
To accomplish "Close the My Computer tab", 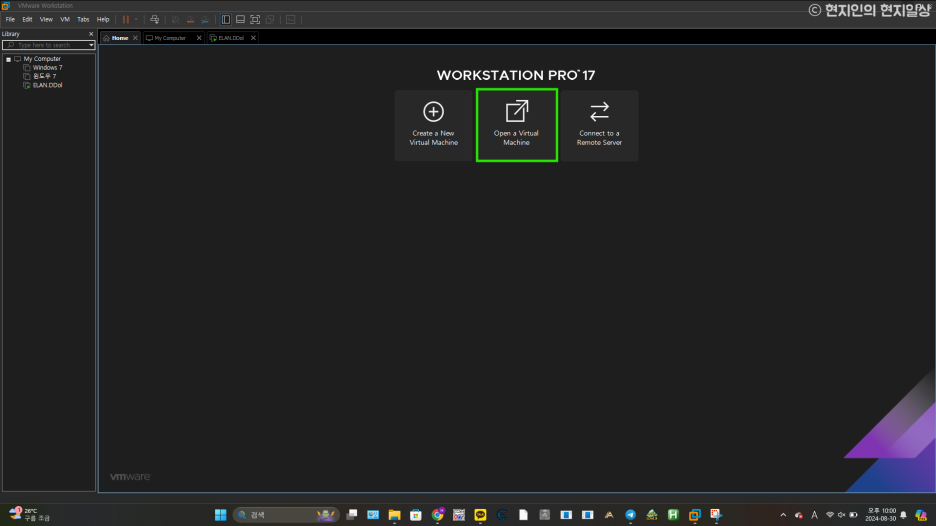I will click(199, 38).
